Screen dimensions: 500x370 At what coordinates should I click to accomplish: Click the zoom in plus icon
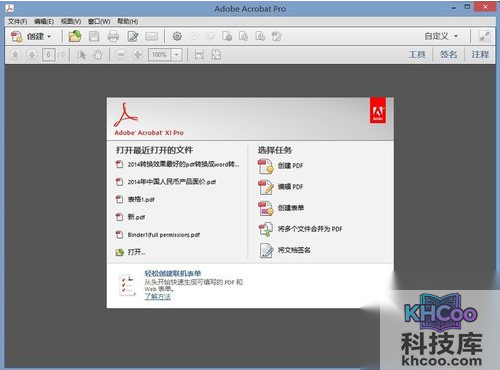138,54
